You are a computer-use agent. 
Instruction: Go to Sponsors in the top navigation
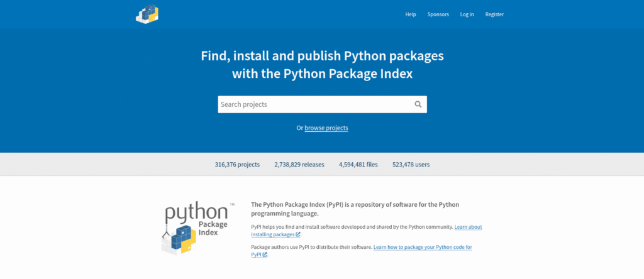coord(438,14)
